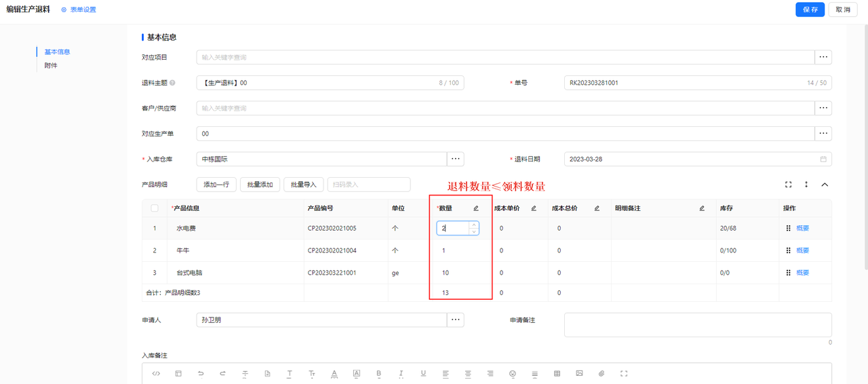Edit the 退料主题 text field
Image resolution: width=868 pixels, height=384 pixels.
click(x=330, y=83)
